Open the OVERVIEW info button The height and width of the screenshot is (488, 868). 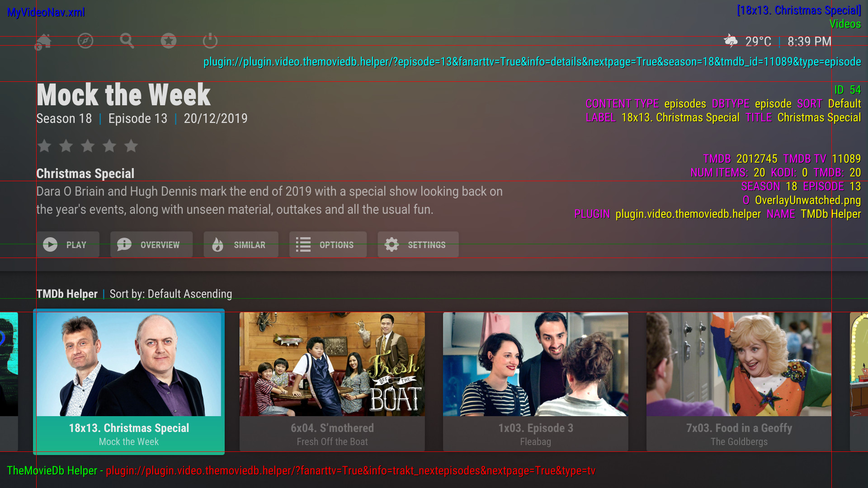[x=151, y=244]
